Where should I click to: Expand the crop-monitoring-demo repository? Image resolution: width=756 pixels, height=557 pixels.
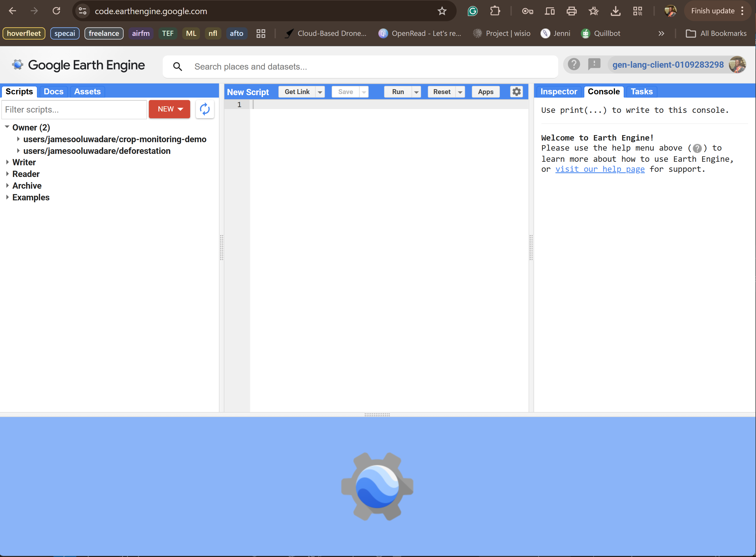[18, 139]
